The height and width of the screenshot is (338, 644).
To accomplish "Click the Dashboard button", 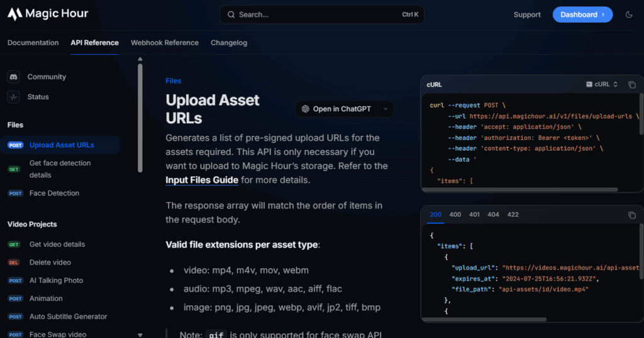I will click(x=582, y=15).
